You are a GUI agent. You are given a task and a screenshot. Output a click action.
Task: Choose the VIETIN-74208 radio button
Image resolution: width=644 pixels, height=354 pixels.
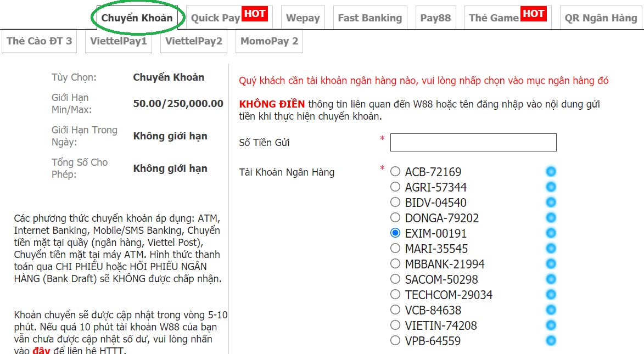[x=395, y=325]
